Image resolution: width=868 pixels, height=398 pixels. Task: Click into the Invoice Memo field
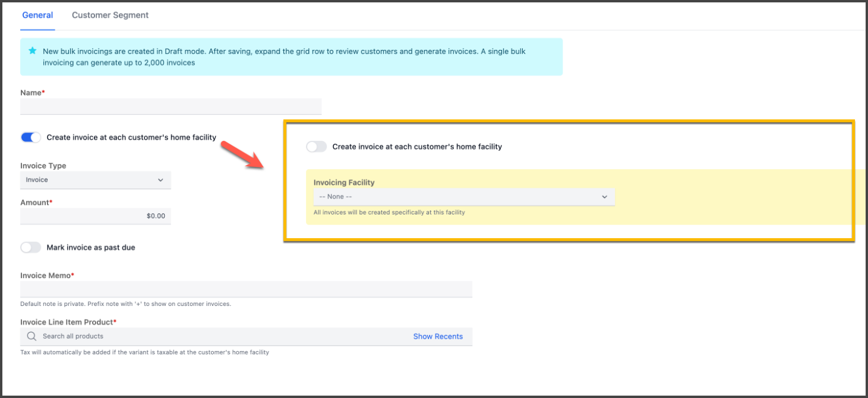(x=246, y=289)
